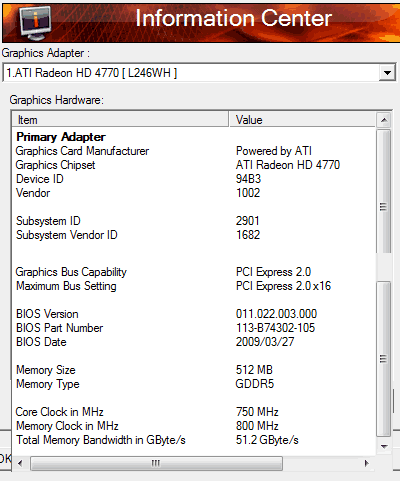Select the Vendor row label
The height and width of the screenshot is (481, 400).
point(33,193)
